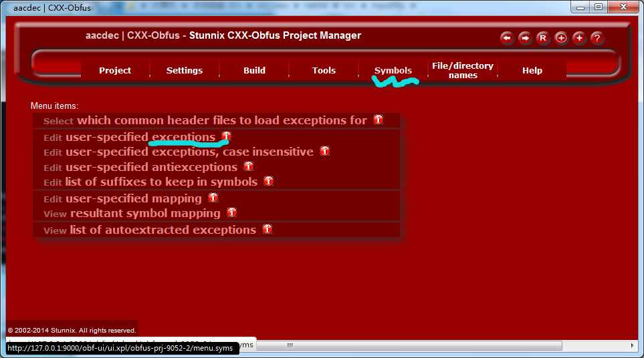Click the circled plus round icon
The height and width of the screenshot is (358, 644).
tap(561, 38)
